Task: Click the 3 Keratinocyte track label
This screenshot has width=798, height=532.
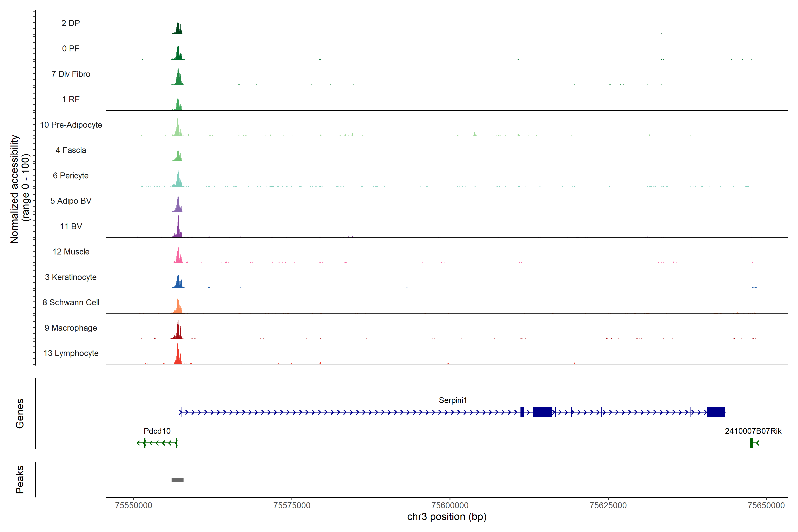Action: click(71, 277)
